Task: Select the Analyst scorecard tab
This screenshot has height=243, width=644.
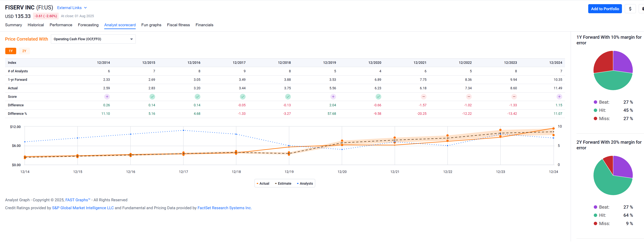Action: coord(120,25)
